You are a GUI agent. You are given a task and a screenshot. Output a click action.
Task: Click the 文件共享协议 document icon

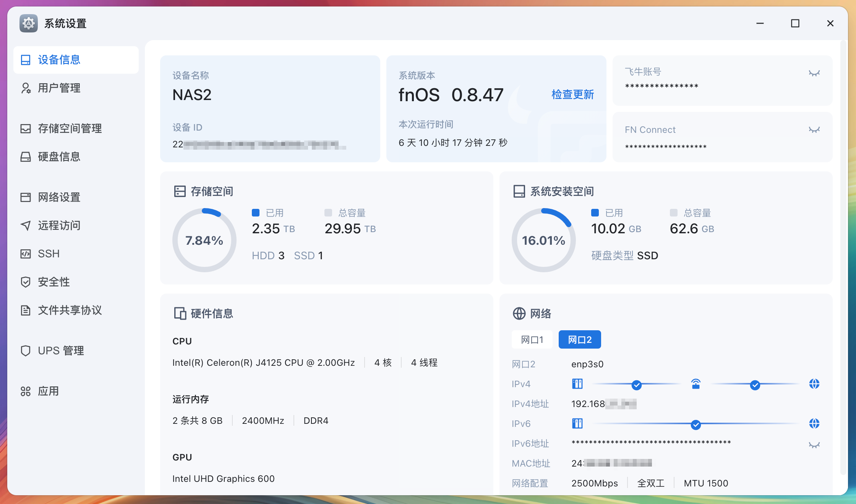(26, 310)
